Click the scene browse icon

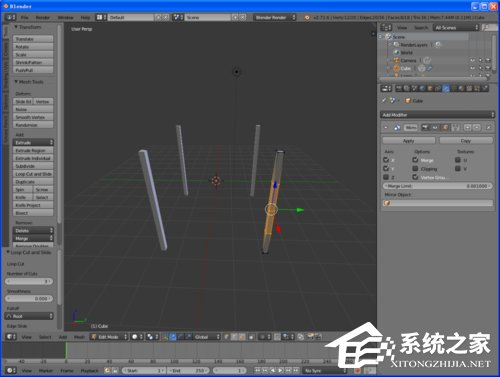tap(177, 17)
